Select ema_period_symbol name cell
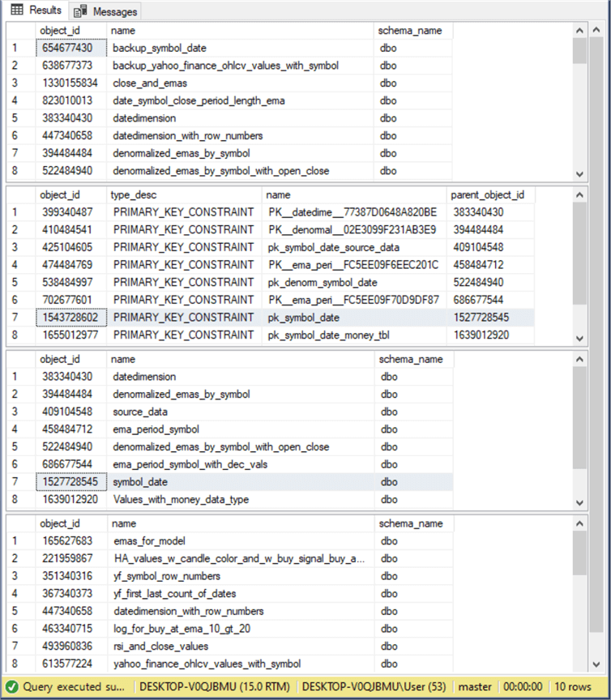611x700 pixels. point(241,429)
